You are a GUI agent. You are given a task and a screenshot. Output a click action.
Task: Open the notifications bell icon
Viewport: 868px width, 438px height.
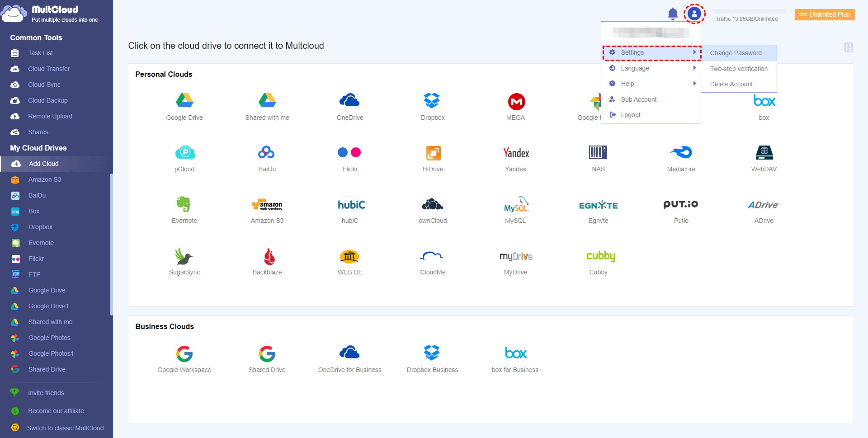coord(673,14)
